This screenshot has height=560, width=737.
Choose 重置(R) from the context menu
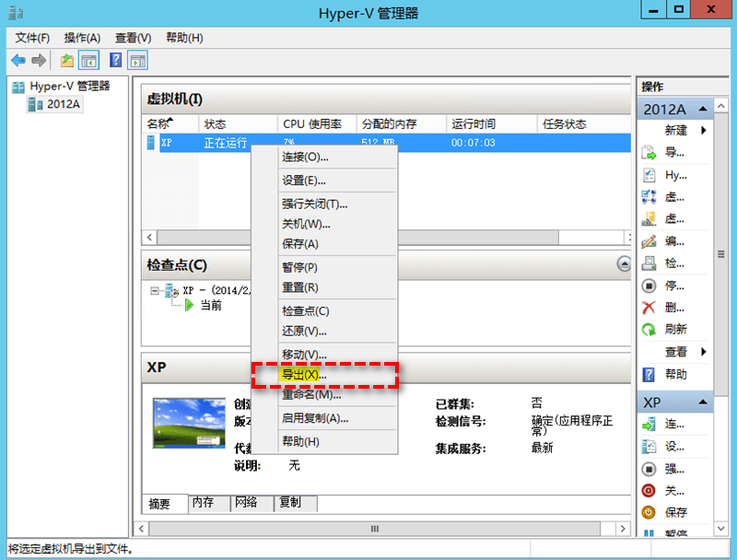[x=324, y=287]
